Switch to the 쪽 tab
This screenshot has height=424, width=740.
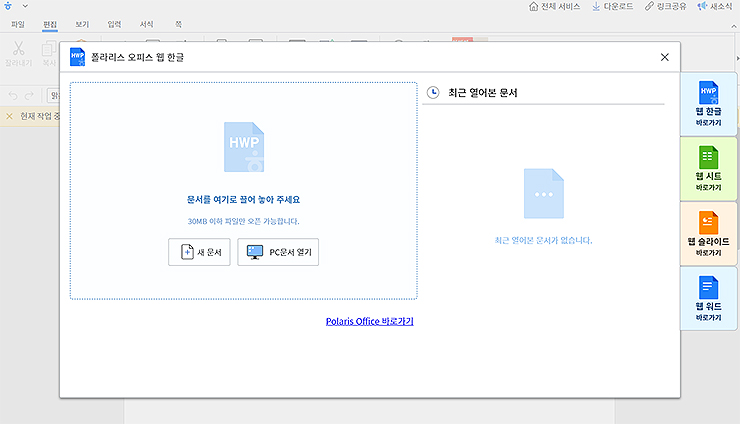pyautogui.click(x=178, y=25)
